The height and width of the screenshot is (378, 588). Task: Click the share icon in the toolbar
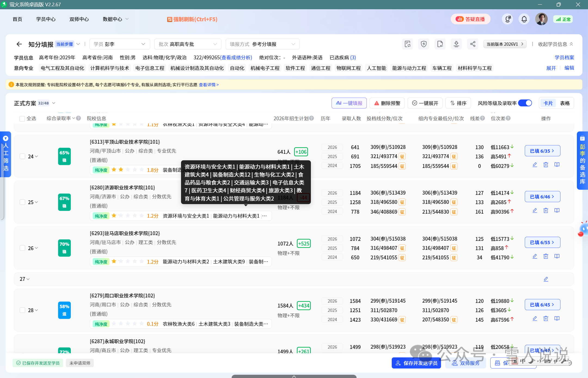[473, 44]
